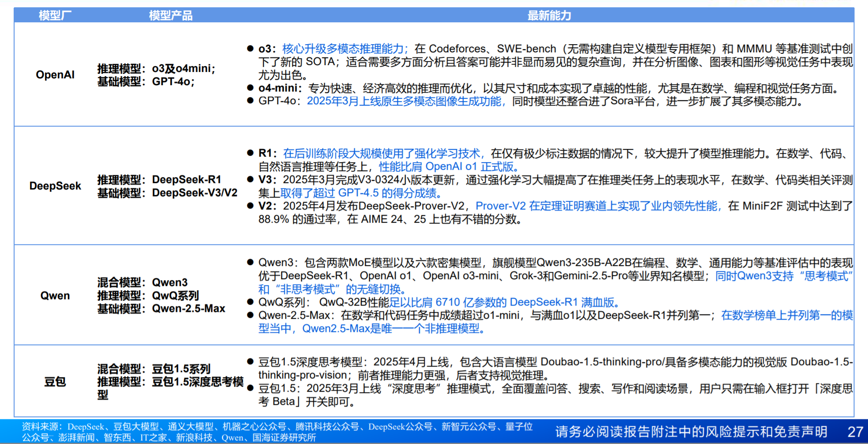The image size is (868, 444).
Task: Select the 'Qwen3：' bullet label in capabilities
Action: (279, 263)
